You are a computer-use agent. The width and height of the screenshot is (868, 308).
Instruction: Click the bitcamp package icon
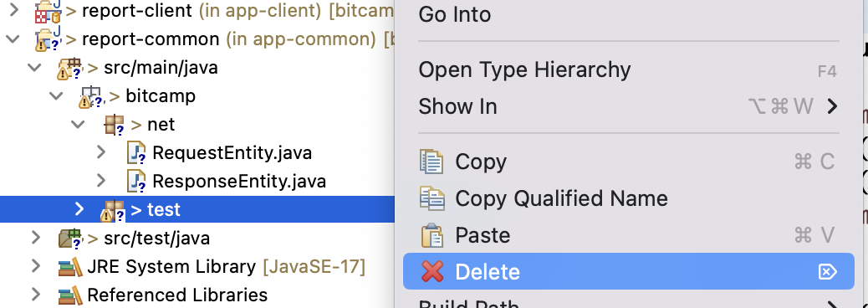tap(92, 96)
